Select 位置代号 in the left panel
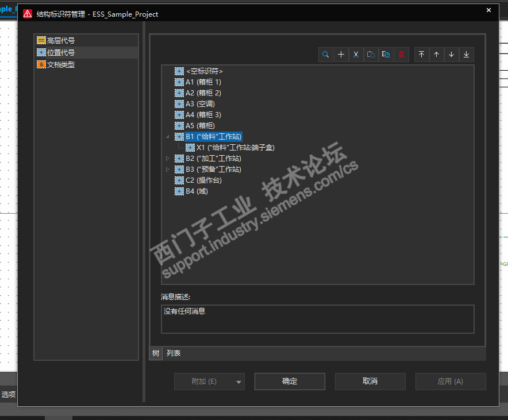The height and width of the screenshot is (420, 508). click(86, 52)
